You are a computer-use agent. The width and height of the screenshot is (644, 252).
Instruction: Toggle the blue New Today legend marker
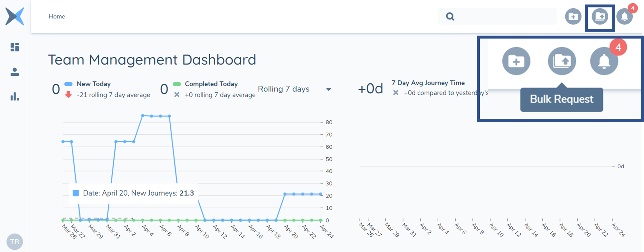[68, 84]
